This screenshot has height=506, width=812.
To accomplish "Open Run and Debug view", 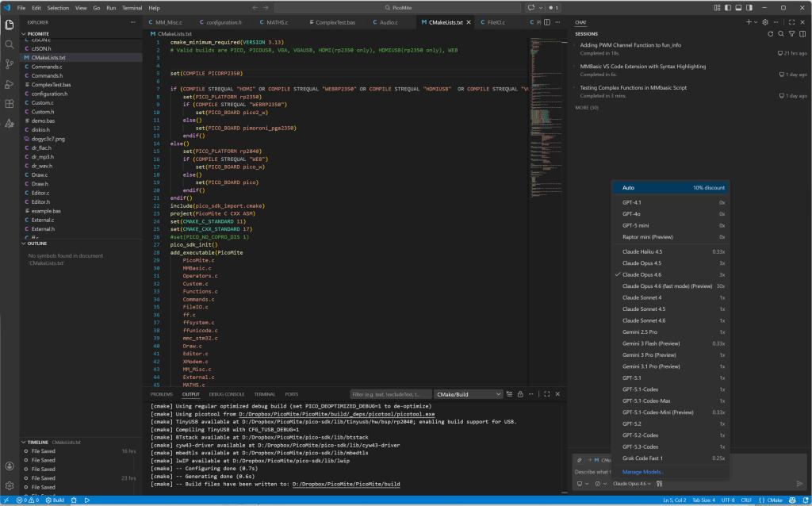I will [x=10, y=84].
